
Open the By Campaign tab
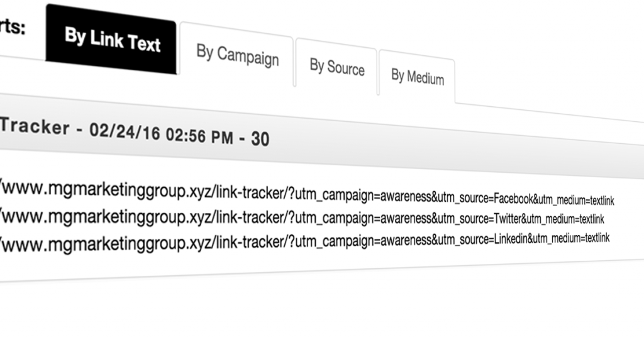coord(237,55)
